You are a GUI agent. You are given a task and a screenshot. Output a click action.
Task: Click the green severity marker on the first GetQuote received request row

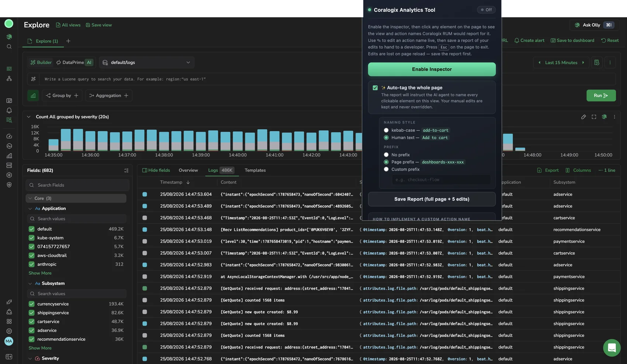click(145, 288)
